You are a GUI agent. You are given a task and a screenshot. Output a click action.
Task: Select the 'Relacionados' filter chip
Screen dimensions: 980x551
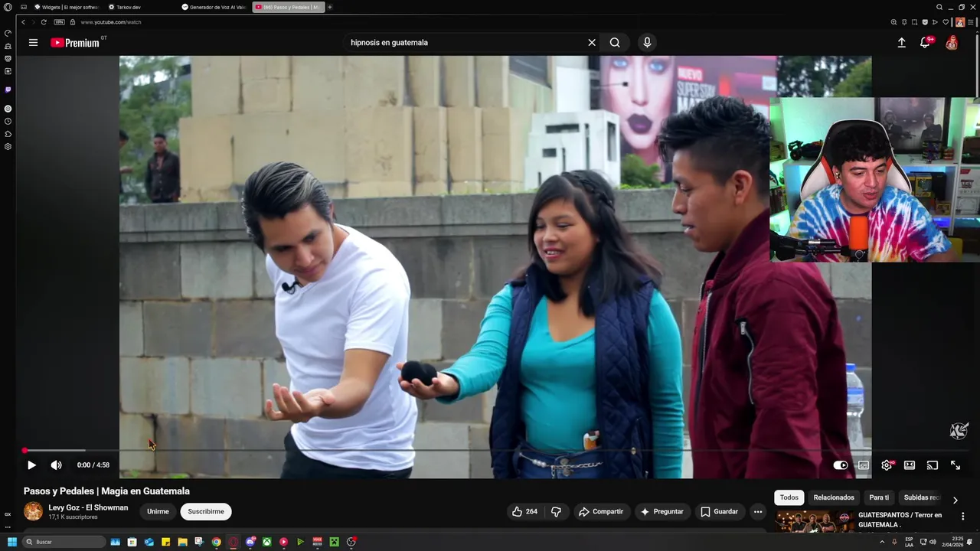click(834, 497)
